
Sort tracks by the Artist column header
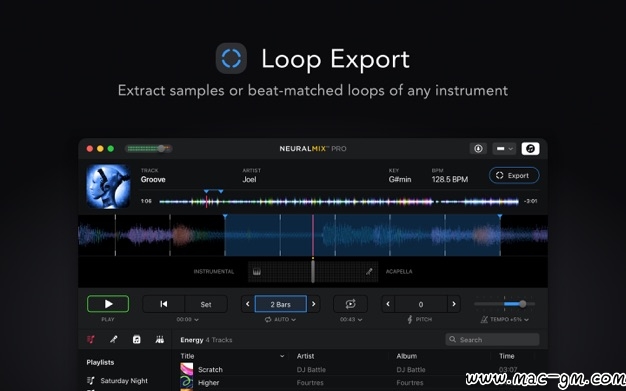305,356
